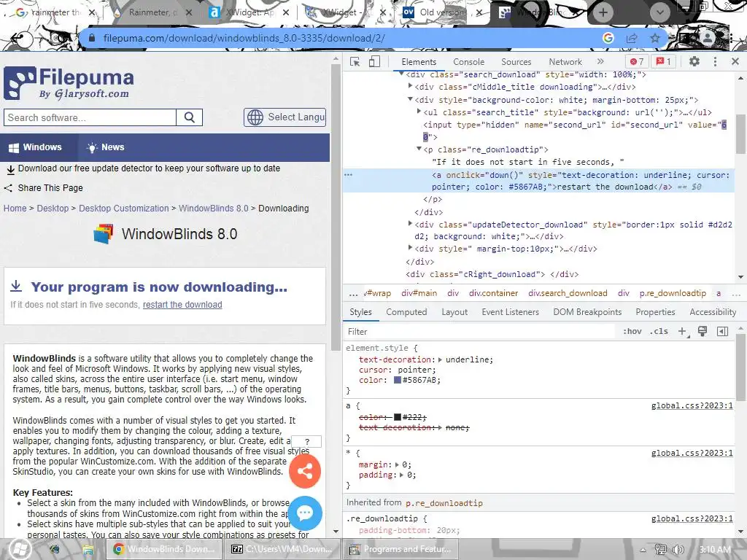Click the red errors counter showing 7

[636, 61]
